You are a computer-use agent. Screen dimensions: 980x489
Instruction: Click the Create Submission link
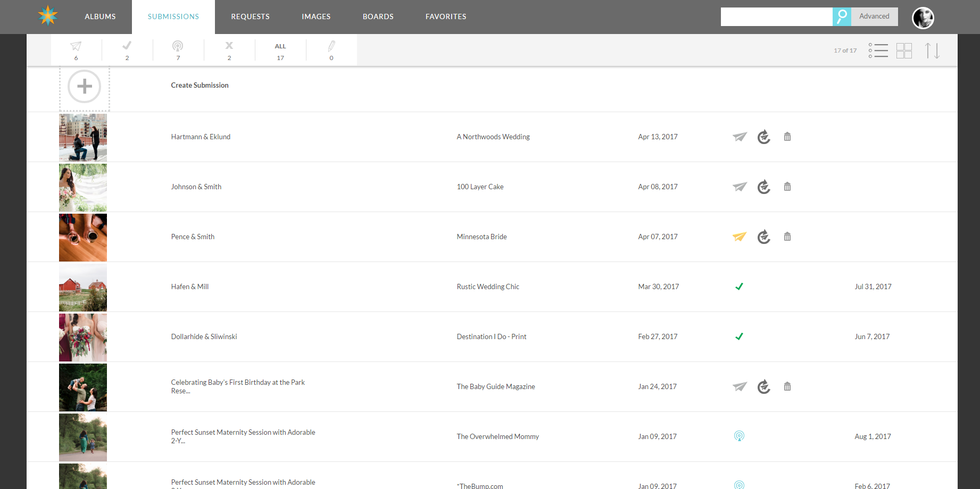200,85
